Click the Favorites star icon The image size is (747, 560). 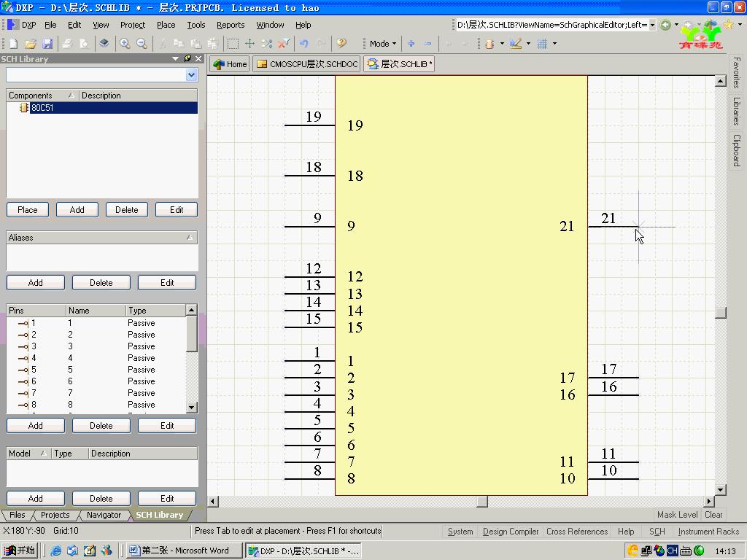point(729,25)
